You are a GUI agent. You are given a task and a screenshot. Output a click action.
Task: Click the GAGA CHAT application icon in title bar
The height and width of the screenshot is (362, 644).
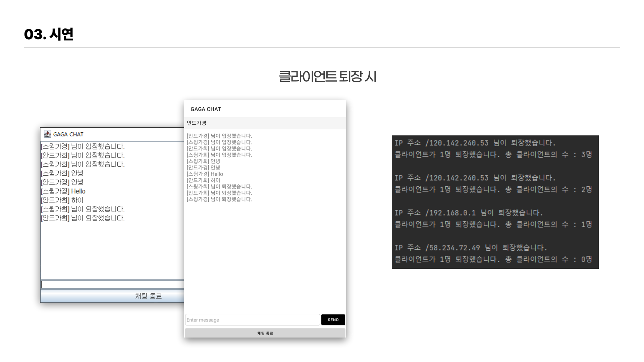tap(47, 134)
